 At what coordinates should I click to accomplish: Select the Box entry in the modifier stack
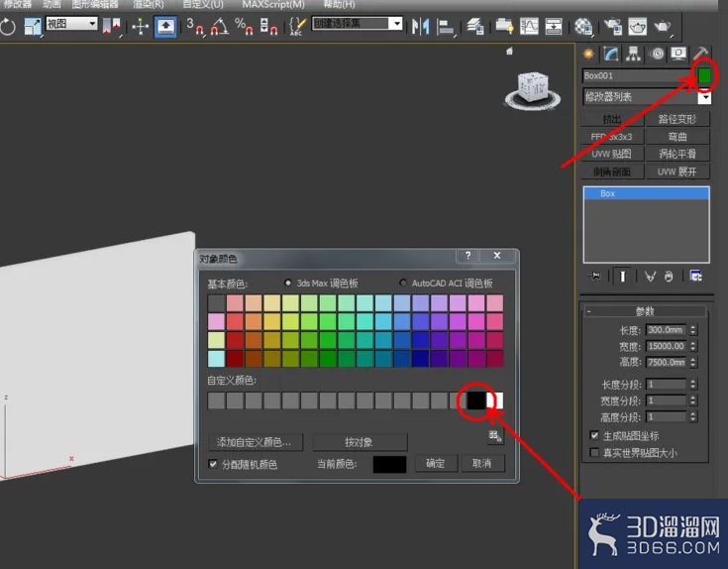point(646,193)
